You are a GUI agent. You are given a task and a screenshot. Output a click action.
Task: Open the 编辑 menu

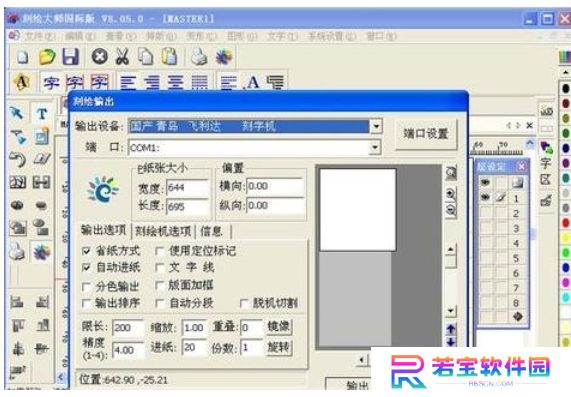[80, 36]
